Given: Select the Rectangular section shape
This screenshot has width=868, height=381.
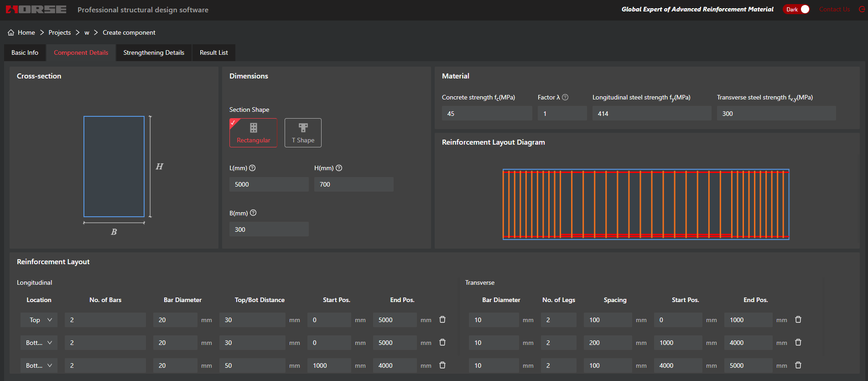Looking at the screenshot, I should [x=253, y=133].
